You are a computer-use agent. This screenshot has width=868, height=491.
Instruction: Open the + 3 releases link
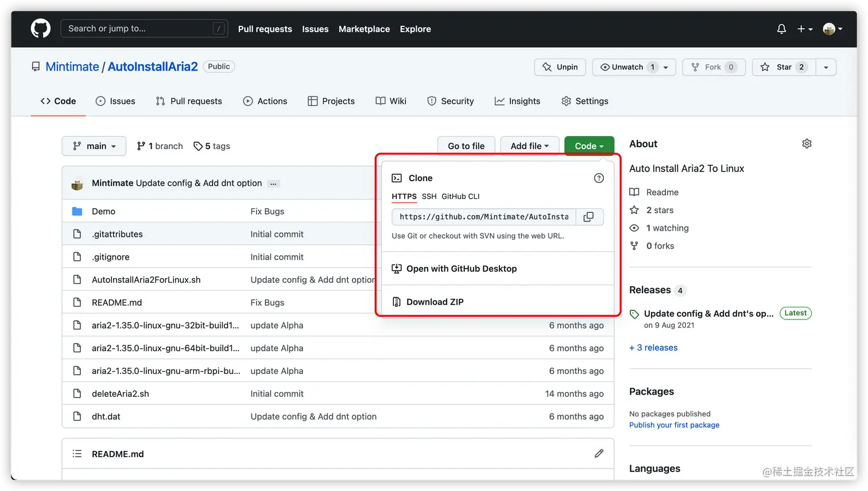[x=653, y=348]
